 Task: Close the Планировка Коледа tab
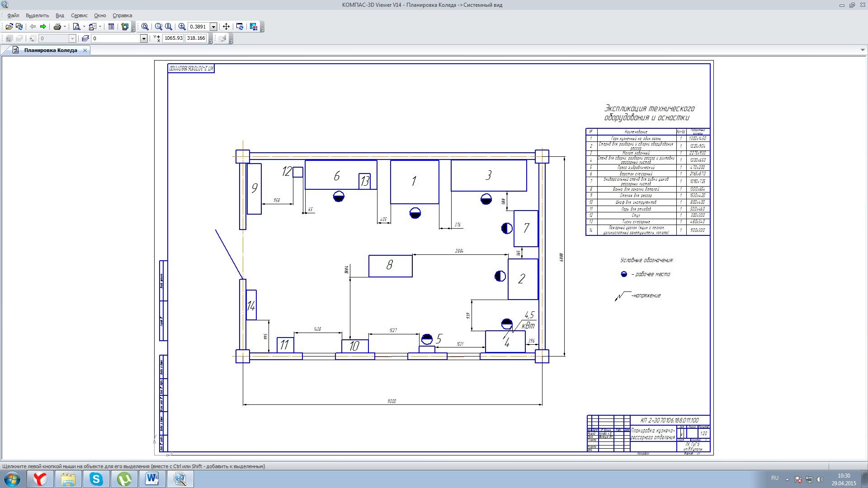(85, 50)
